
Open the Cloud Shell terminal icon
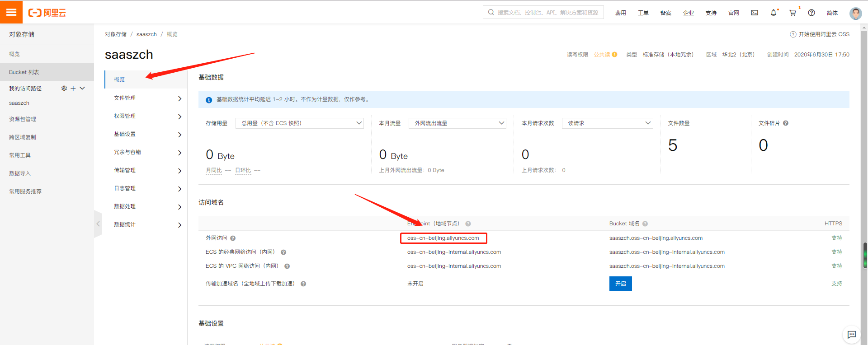755,13
